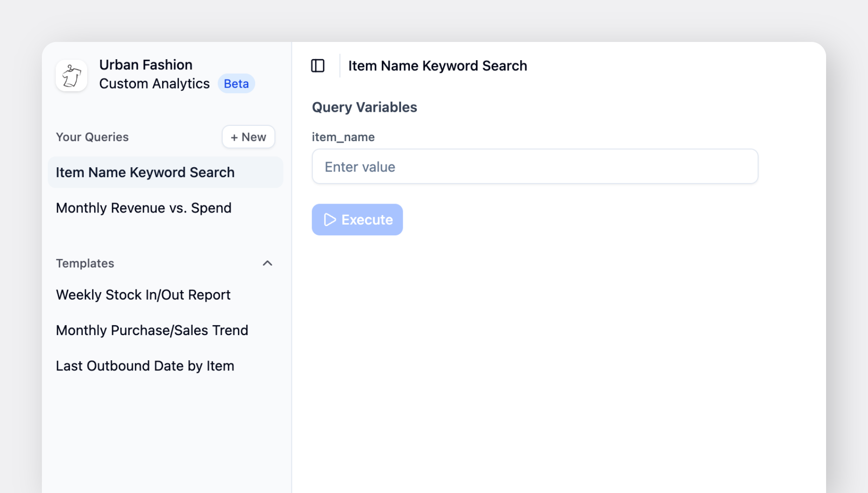Click the item_name field label
Viewport: 868px width, 493px height.
click(343, 137)
